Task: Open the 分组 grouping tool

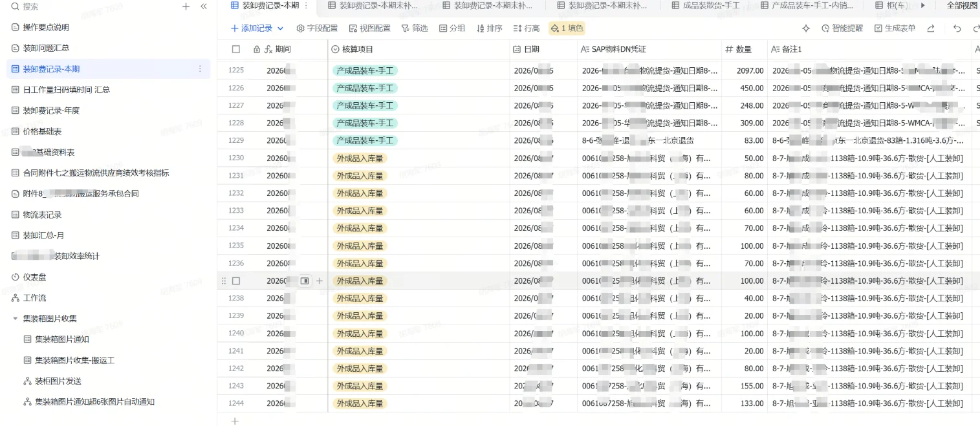Action: click(x=452, y=28)
